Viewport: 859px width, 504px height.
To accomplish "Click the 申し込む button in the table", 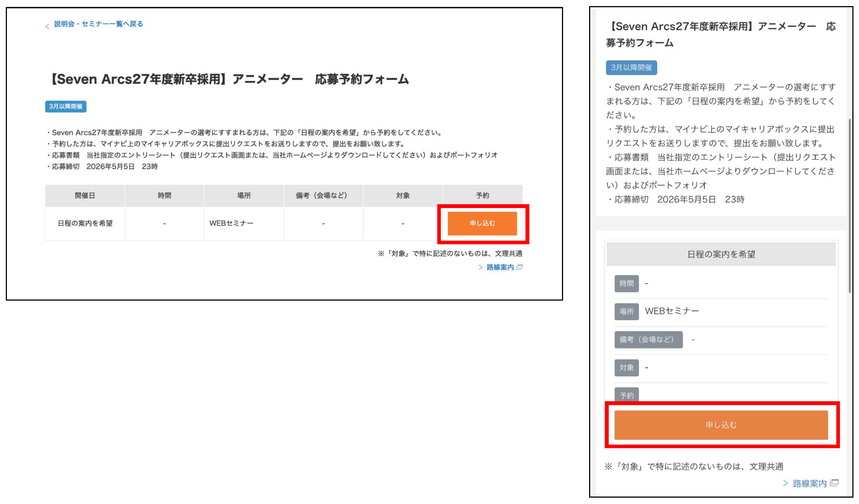I will pos(483,223).
